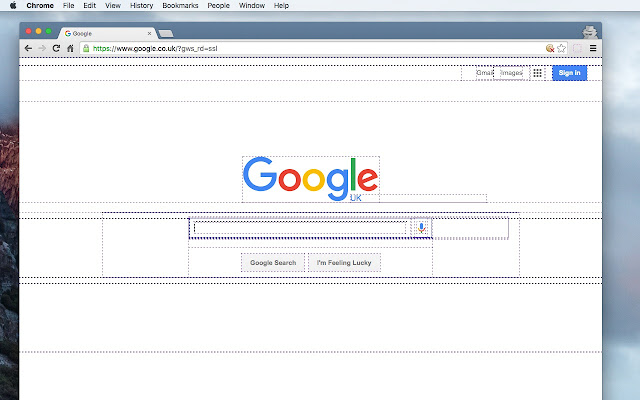Screen dimensions: 640x400
Task: Open the View menu
Action: (113, 5)
